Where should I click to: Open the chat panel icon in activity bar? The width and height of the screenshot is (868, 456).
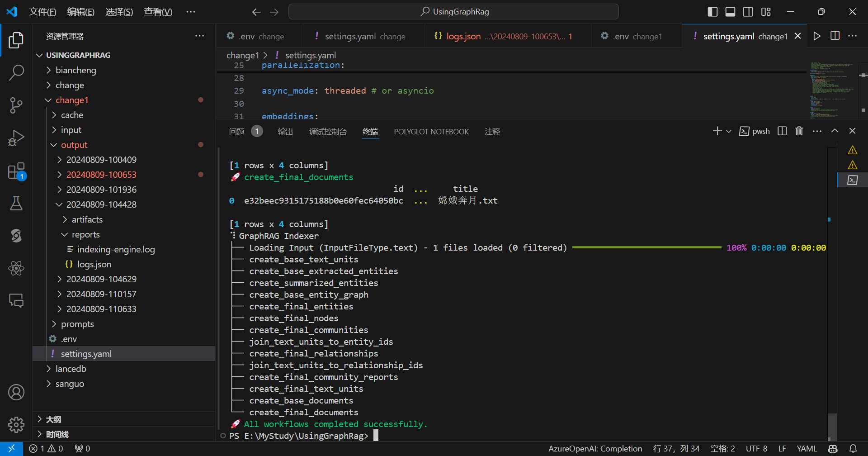coord(16,301)
